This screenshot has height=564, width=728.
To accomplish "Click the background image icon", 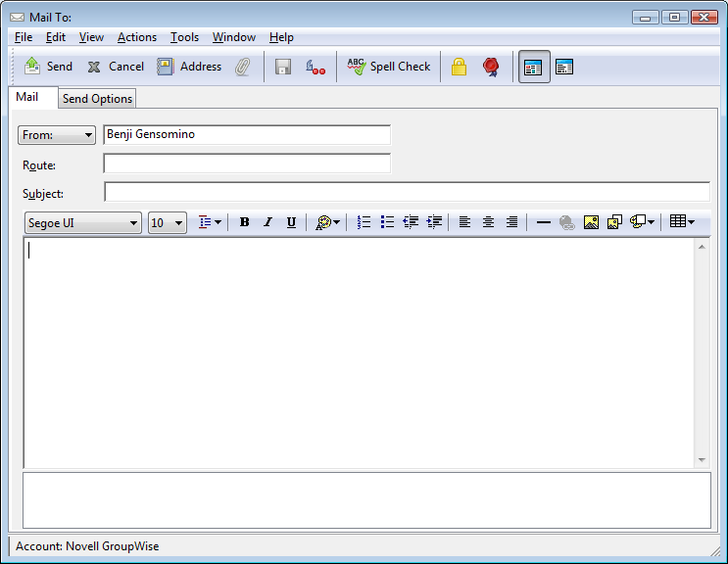I will (x=614, y=222).
